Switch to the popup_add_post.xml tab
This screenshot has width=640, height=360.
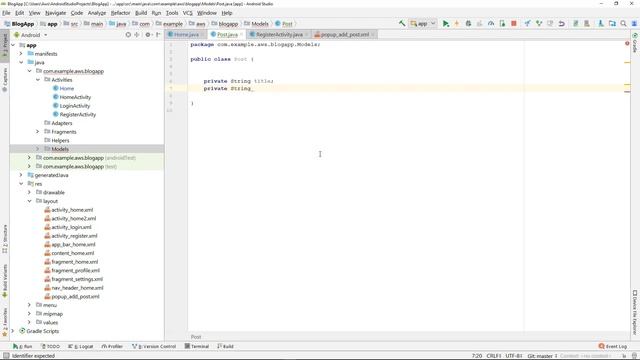coord(344,34)
